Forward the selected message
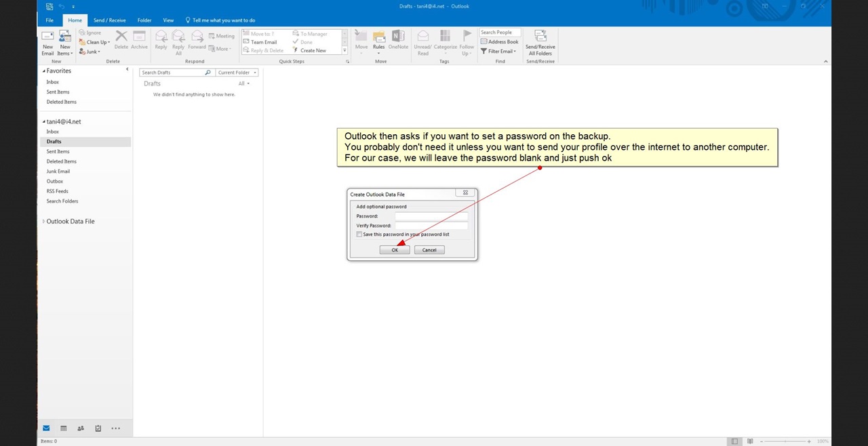Viewport: 868px width, 446px height. point(197,41)
